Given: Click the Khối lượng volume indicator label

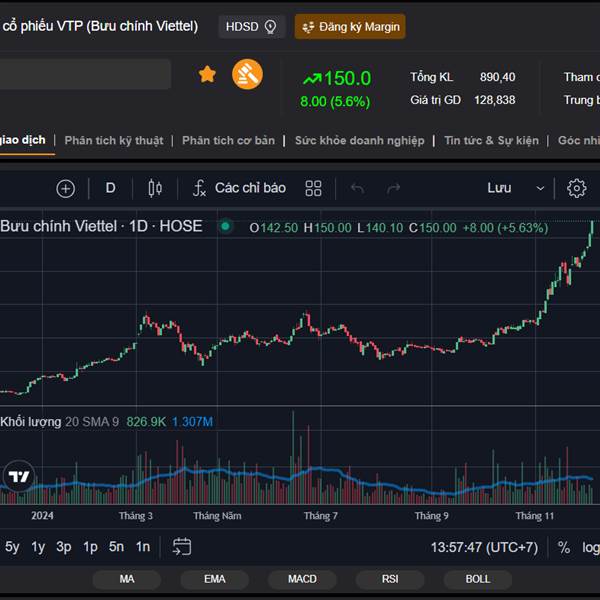Looking at the screenshot, I should (x=31, y=422).
